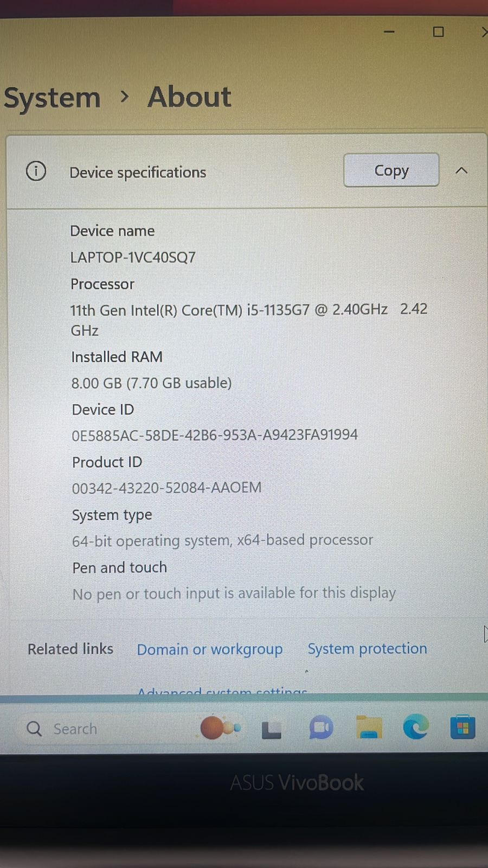Open the Microsoft Store taskbar icon

(x=463, y=727)
